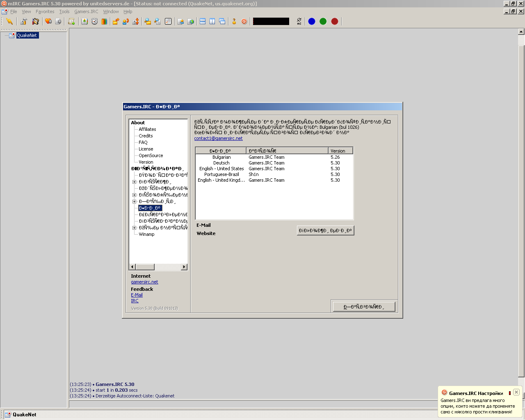
Task: Open the channels list icon beside the heart
Action: (x=58, y=21)
